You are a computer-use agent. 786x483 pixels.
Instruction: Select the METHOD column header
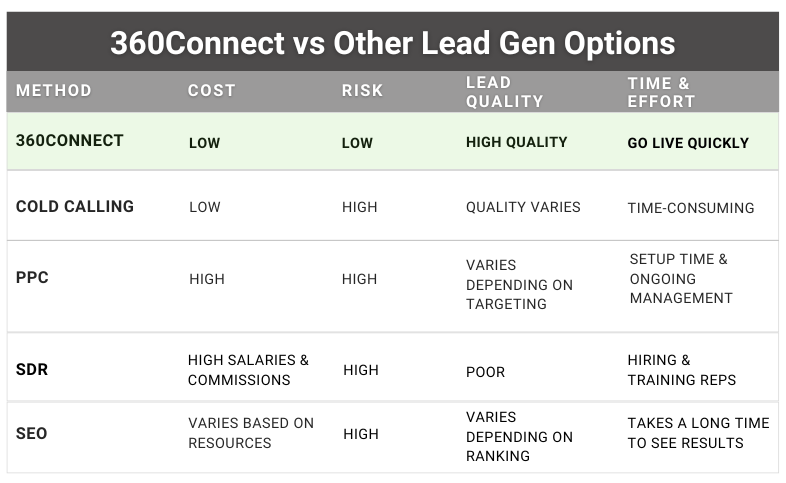point(54,91)
